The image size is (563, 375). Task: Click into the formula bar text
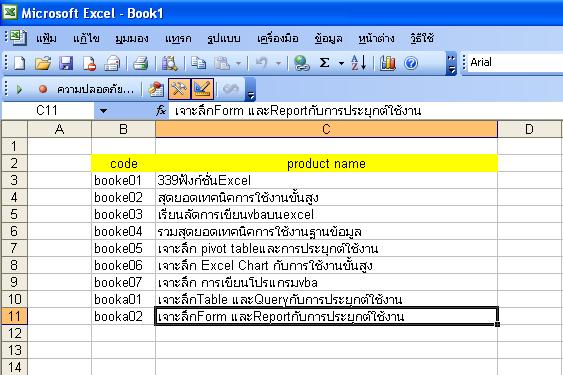(366, 111)
